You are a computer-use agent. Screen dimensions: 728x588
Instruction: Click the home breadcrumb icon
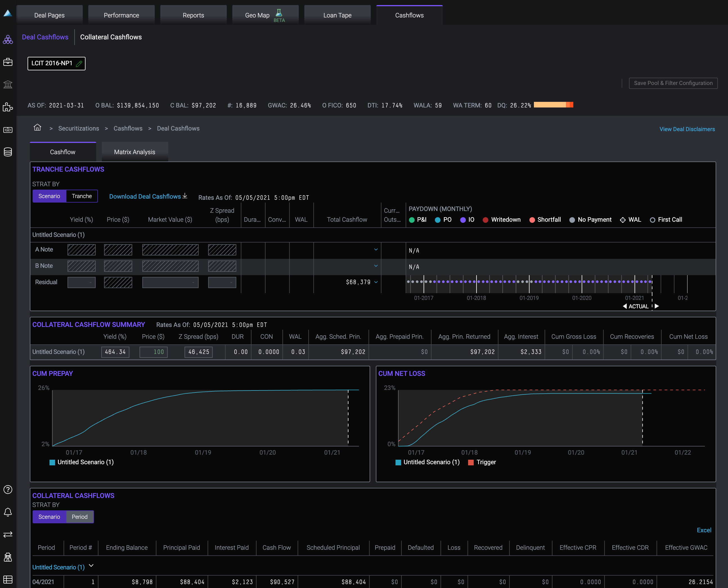37,127
